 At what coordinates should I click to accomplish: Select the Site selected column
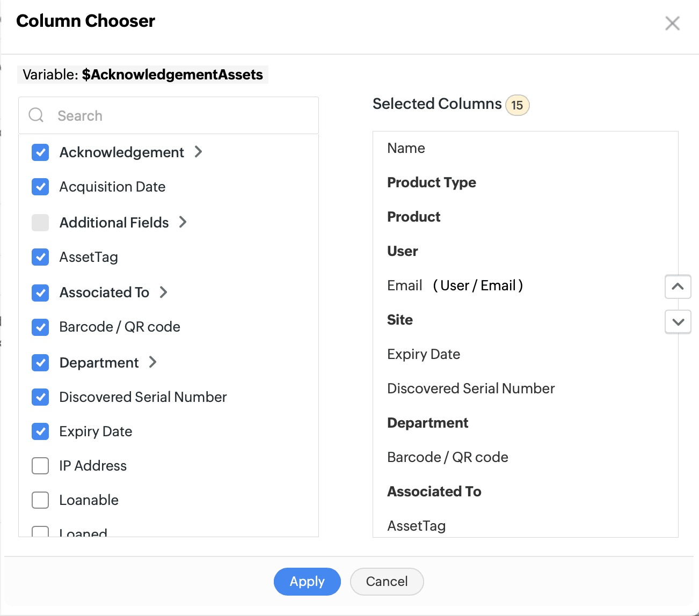point(400,320)
